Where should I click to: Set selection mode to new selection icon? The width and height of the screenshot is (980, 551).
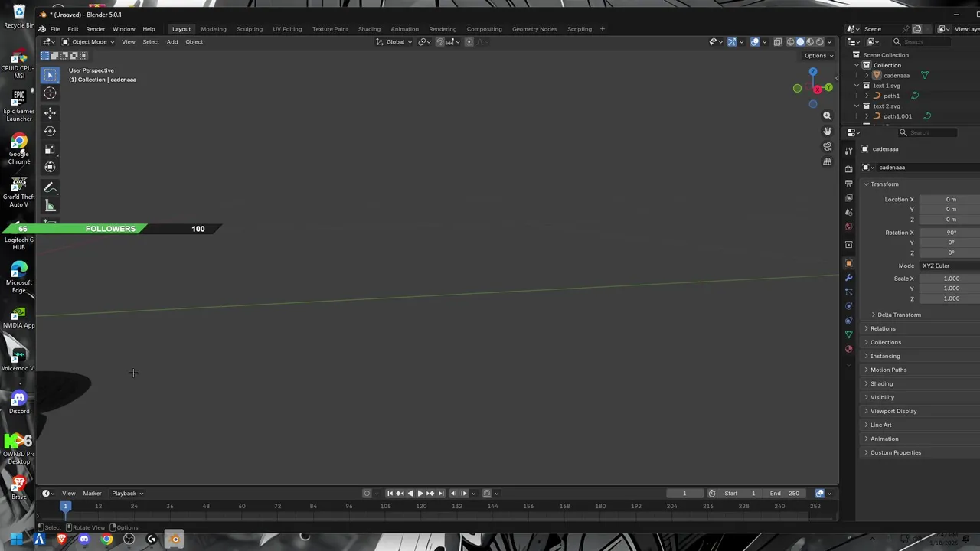coord(45,55)
